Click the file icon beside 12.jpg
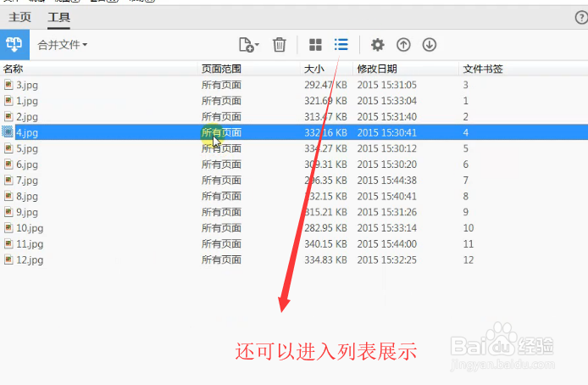The width and height of the screenshot is (588, 385). [8, 259]
